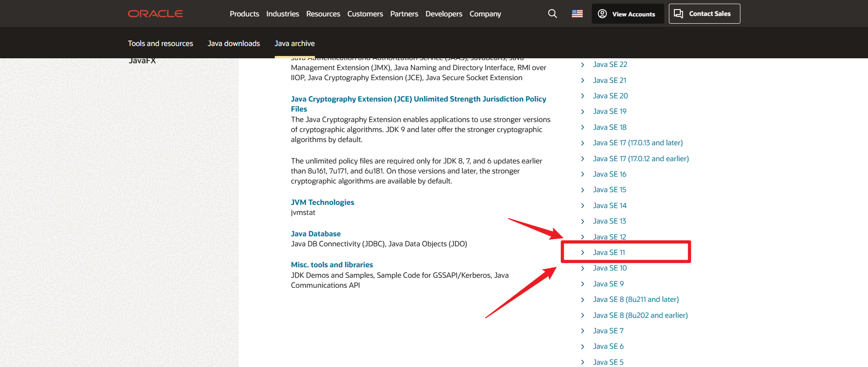Go to Java SE 9 archive
The height and width of the screenshot is (367, 868).
608,284
